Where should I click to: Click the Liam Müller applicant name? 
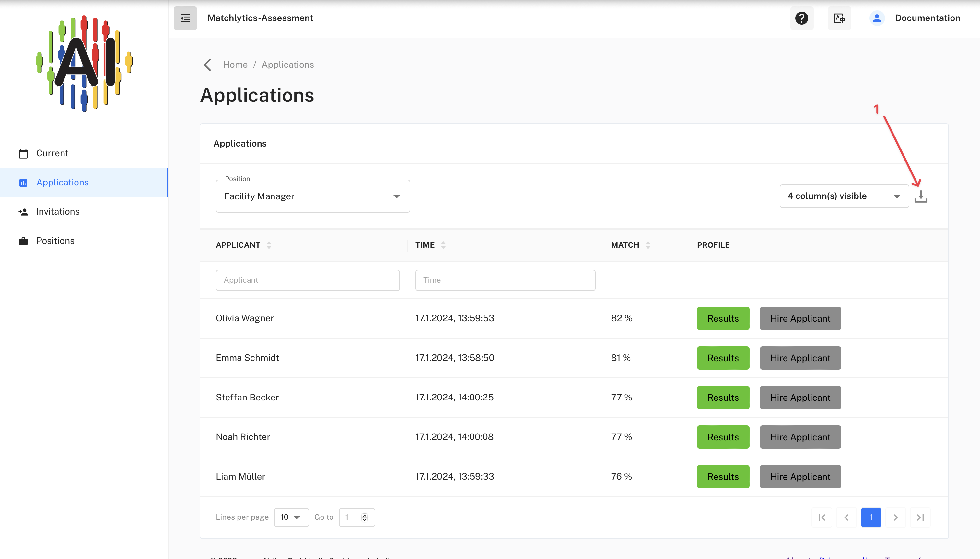tap(240, 476)
